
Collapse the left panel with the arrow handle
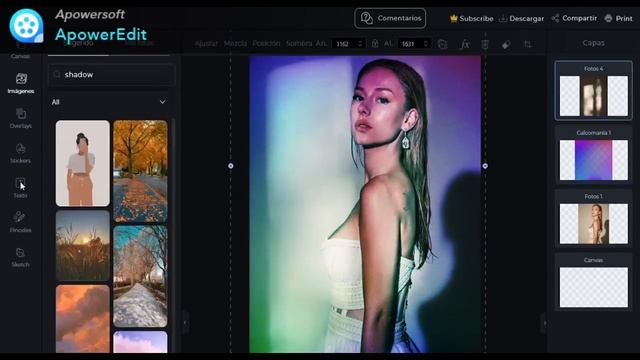pos(185,322)
